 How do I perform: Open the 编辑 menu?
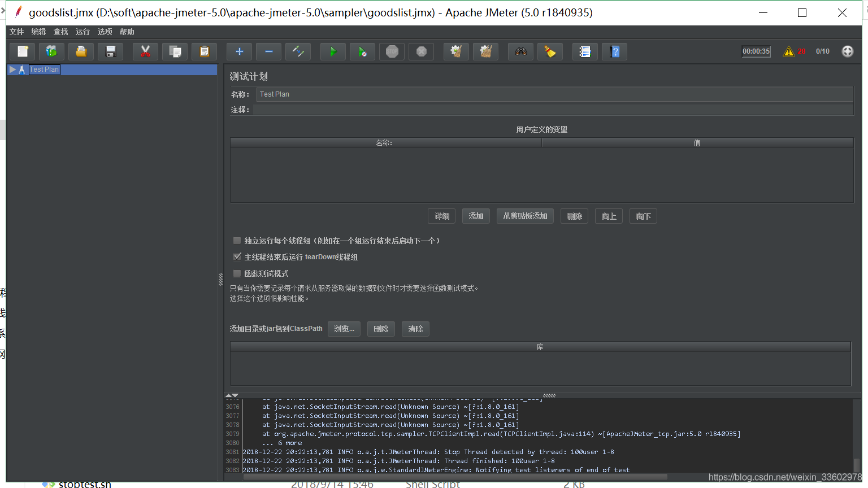(x=39, y=32)
